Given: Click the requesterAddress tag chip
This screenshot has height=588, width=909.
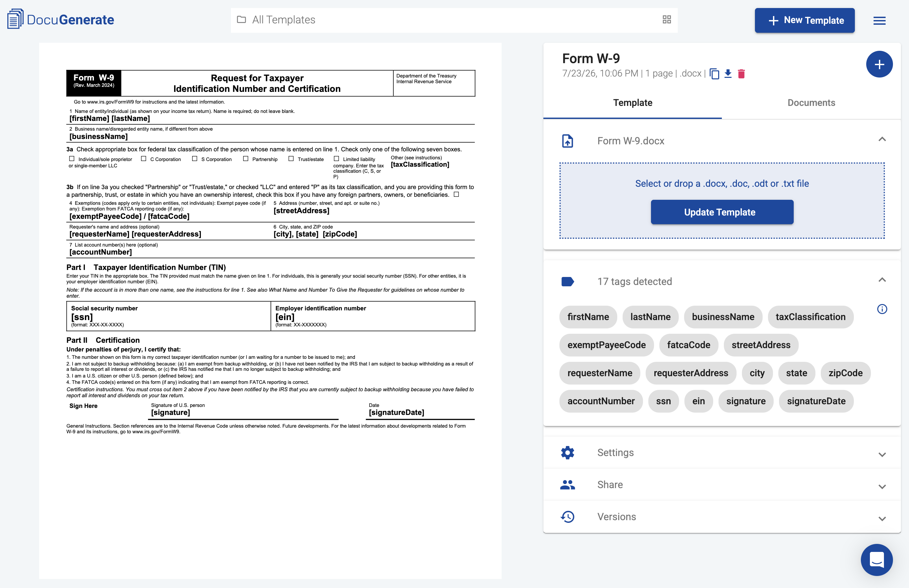Looking at the screenshot, I should pyautogui.click(x=690, y=373).
